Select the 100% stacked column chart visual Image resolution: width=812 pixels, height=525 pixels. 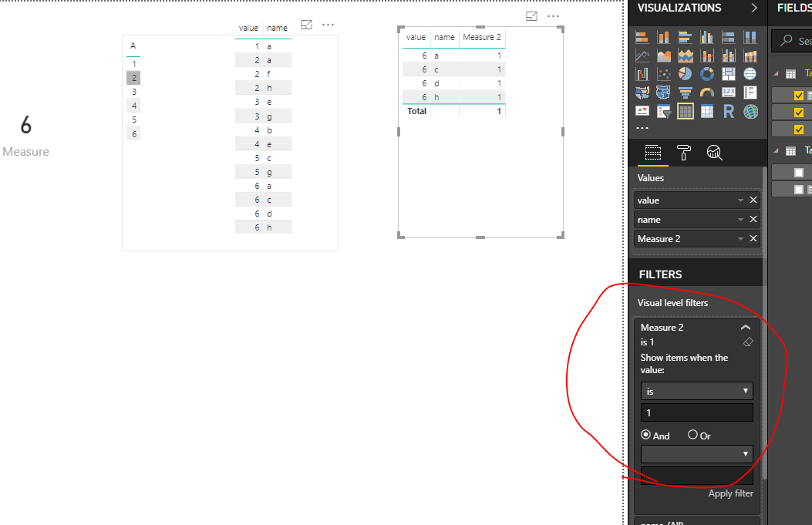click(750, 37)
